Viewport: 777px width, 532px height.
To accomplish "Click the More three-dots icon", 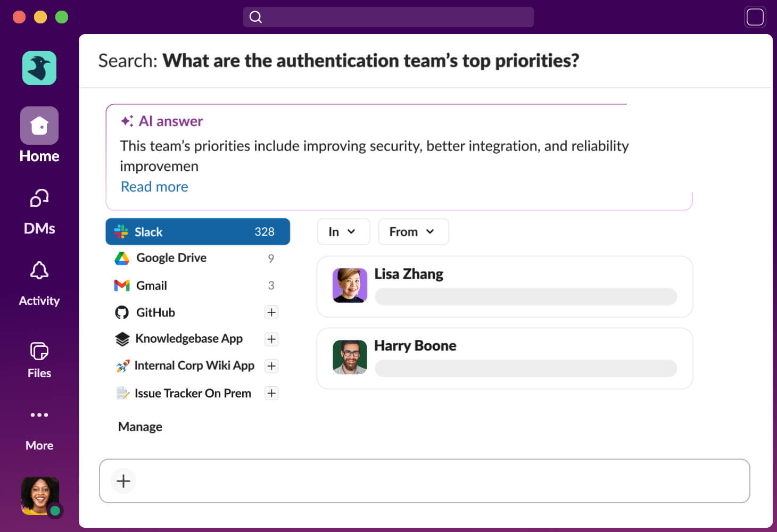I will pos(39,415).
